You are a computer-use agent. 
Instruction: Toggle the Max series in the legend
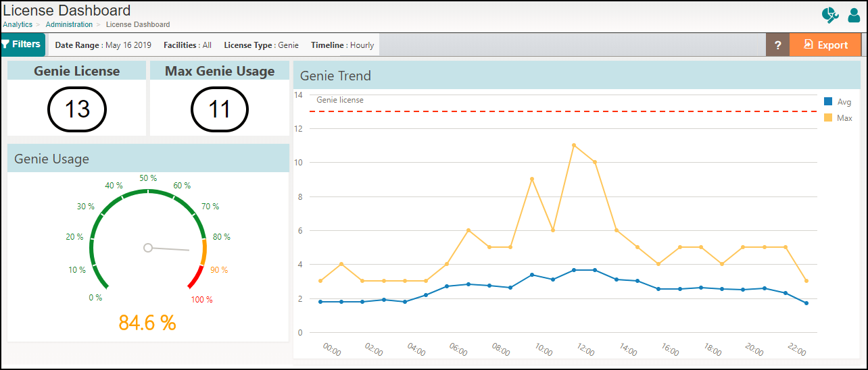click(837, 118)
